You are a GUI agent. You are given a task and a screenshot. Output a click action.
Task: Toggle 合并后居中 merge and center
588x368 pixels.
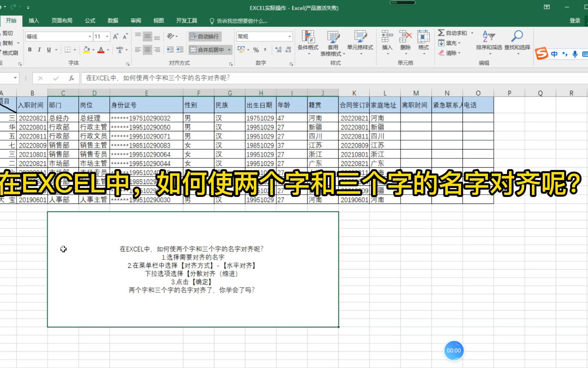point(207,50)
